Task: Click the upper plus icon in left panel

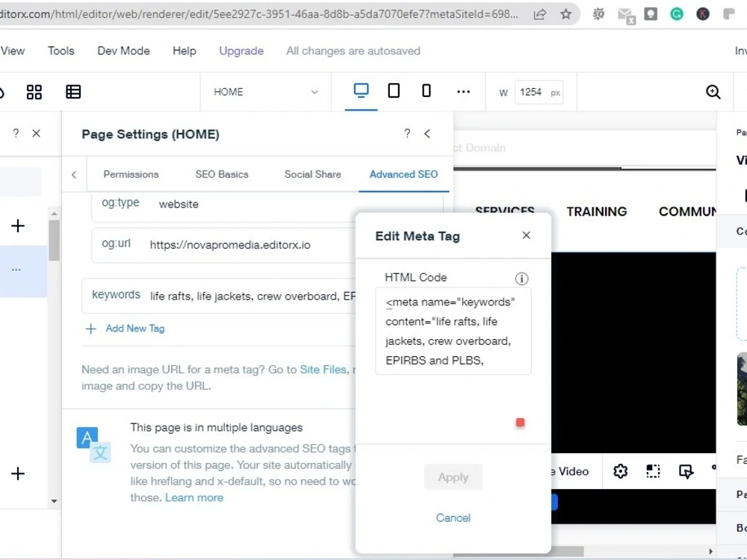Action: click(x=18, y=225)
